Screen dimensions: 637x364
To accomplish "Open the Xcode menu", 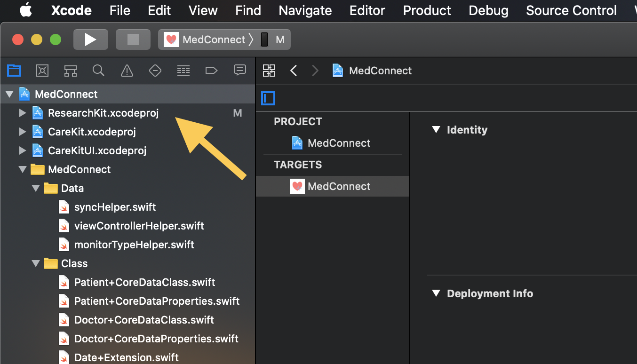I will tap(72, 10).
